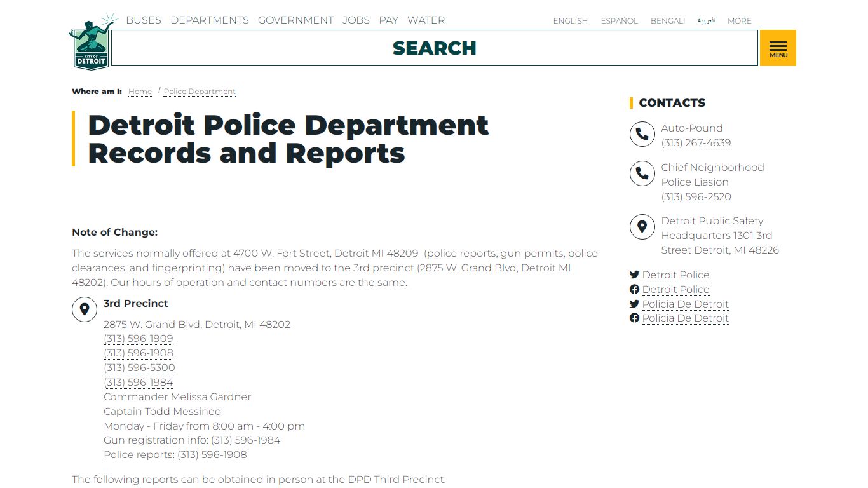868x488 pixels.
Task: Click Facebook icon beside last Policia De Detroit
Action: [634, 318]
